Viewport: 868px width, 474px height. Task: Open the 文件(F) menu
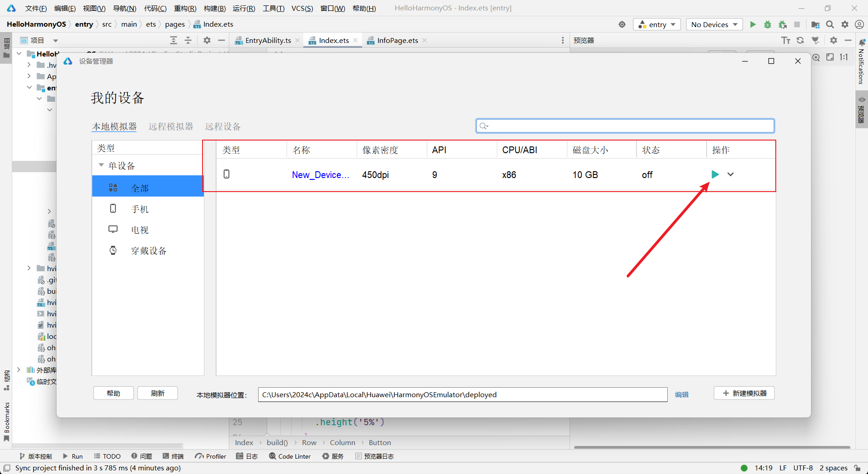36,8
